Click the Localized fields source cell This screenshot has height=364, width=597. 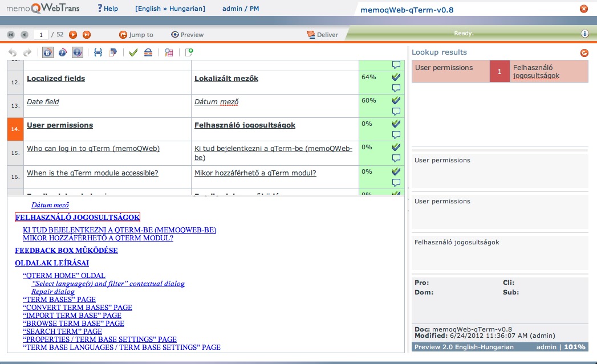pyautogui.click(x=107, y=82)
